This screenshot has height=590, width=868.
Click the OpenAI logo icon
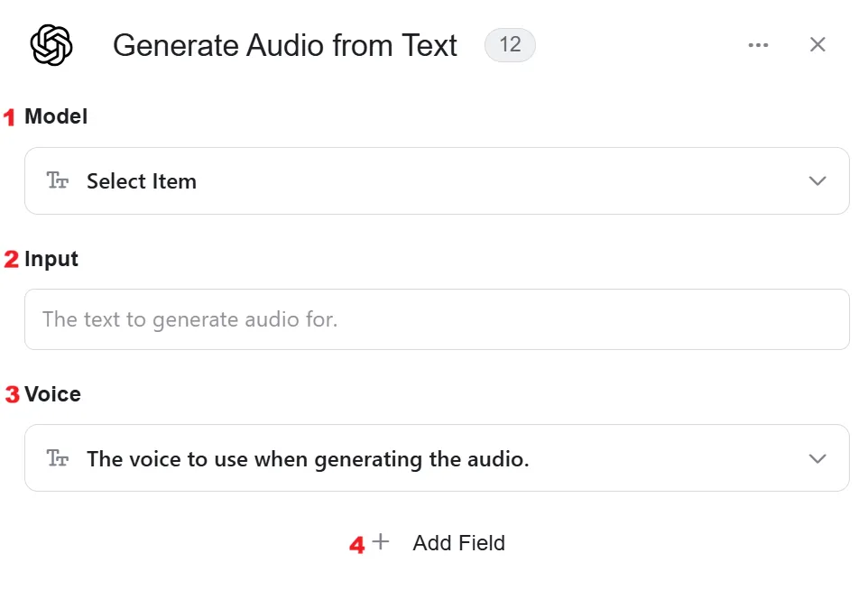(51, 45)
